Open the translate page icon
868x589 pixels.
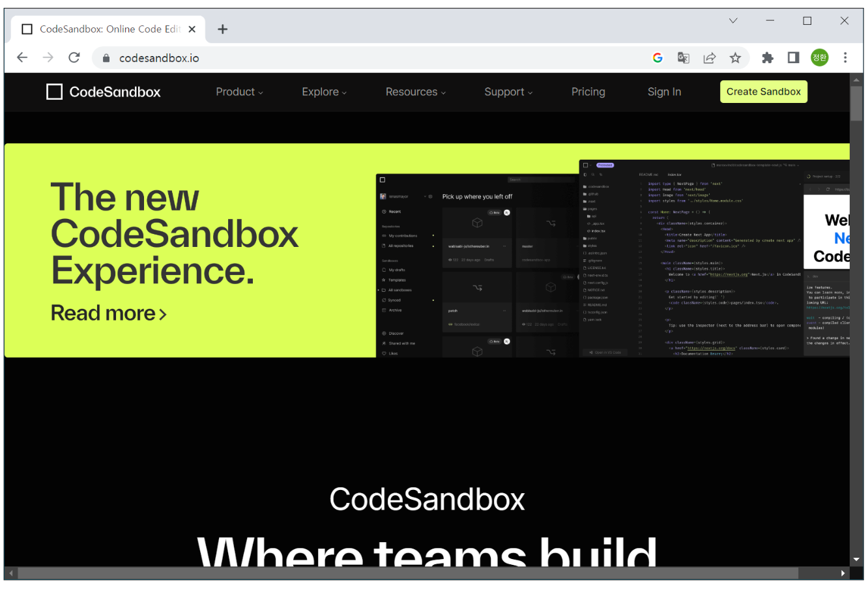point(684,58)
